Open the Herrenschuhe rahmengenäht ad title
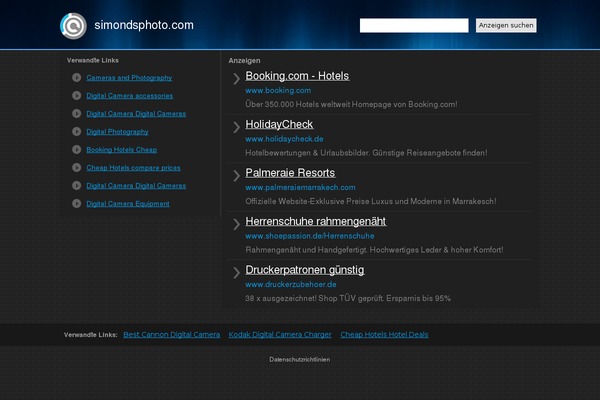Screen dimensions: 600x400 pyautogui.click(x=316, y=221)
